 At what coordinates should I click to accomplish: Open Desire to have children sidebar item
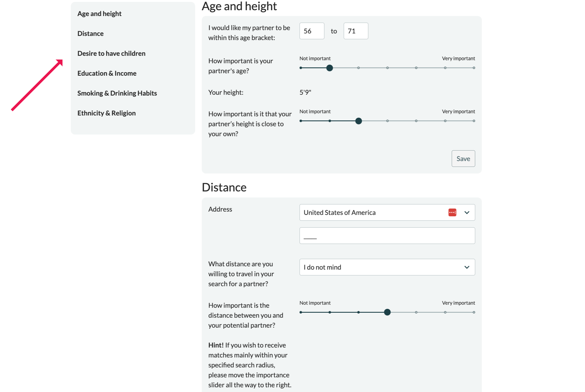click(111, 53)
